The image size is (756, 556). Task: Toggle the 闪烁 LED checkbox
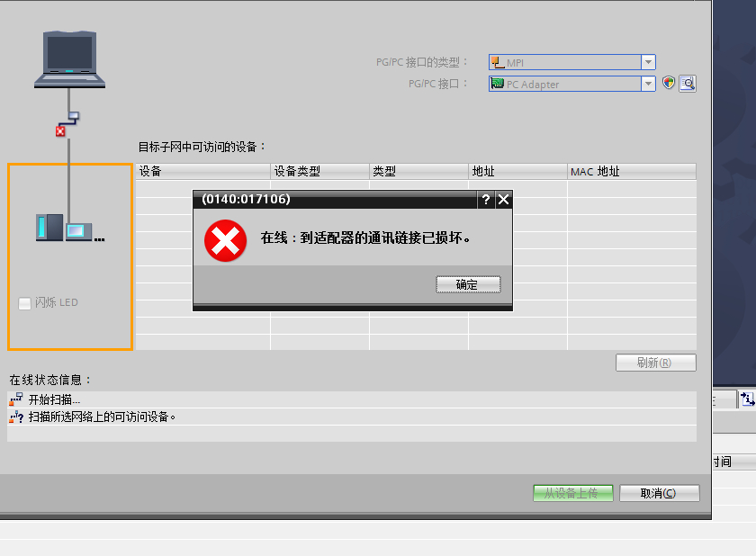coord(24,303)
